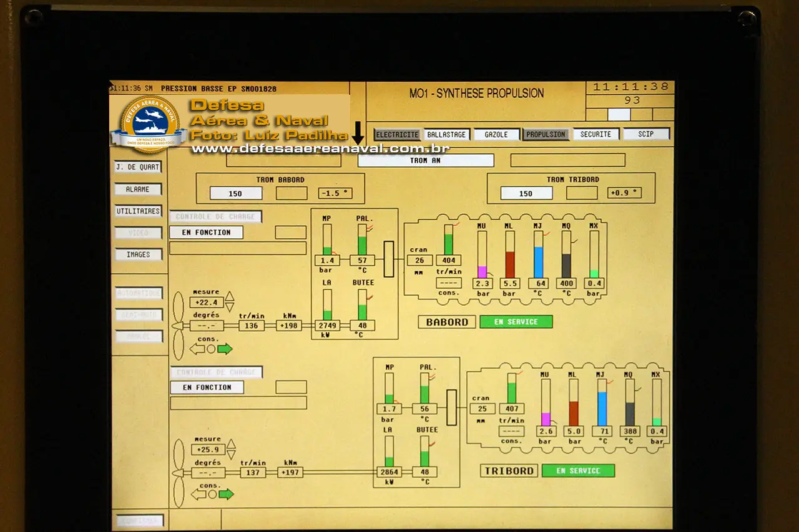Click the MP bar gauge reading 1.4 bar
799x532 pixels.
point(327,239)
